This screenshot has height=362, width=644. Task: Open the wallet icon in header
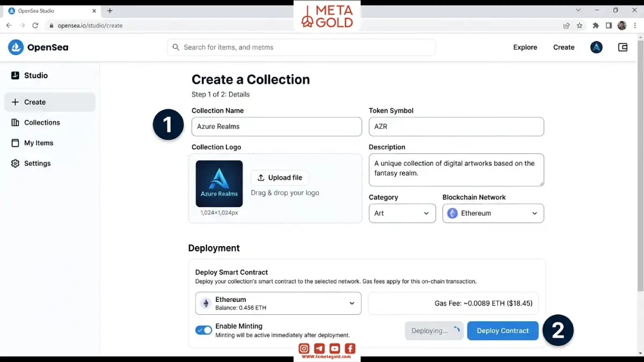(623, 47)
